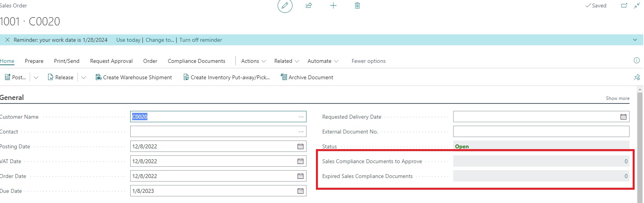Click the plus icon to create new
The image size is (644, 203).
tap(333, 6)
